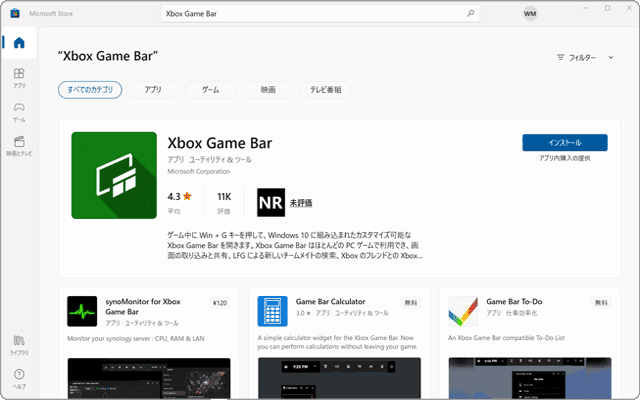This screenshot has height=400, width=640.
Task: Select the テレビ番組 category chip
Action: 325,90
